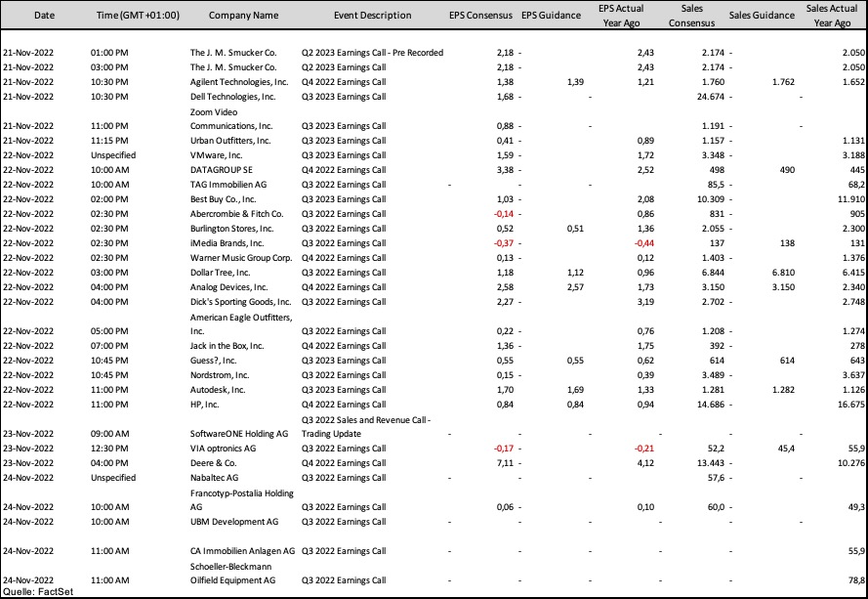Select the Nordstrom, Inc. cell
This screenshot has width=868, height=599.
tap(220, 375)
